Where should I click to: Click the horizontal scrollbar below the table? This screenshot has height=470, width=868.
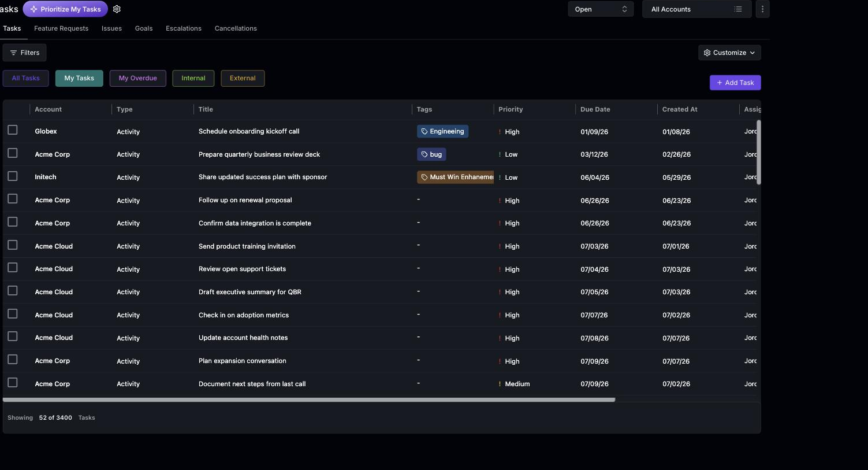coord(309,399)
